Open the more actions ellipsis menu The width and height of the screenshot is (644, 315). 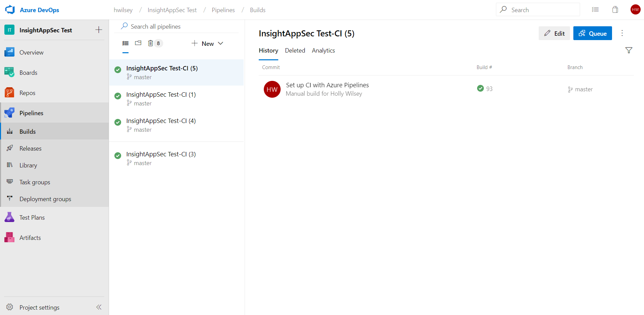tap(622, 33)
